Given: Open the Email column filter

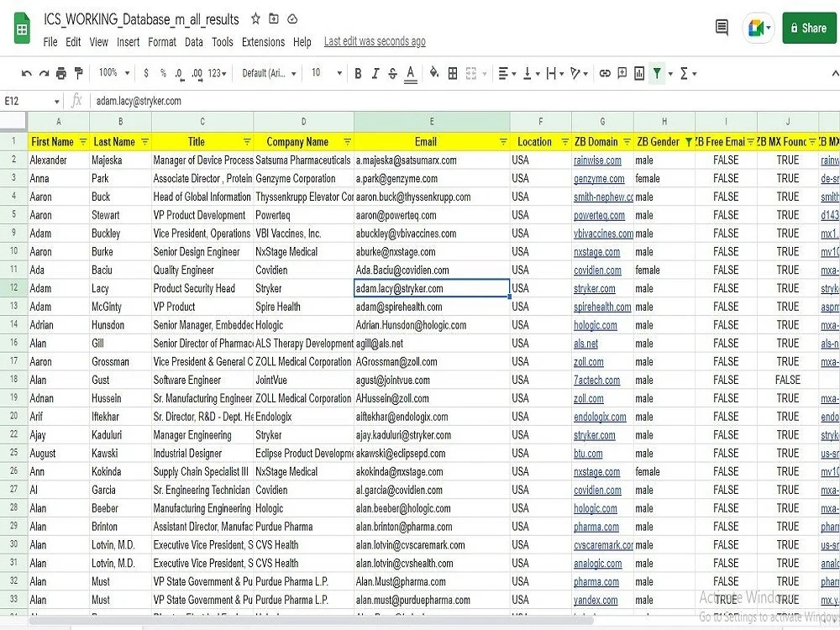Looking at the screenshot, I should pos(503,142).
